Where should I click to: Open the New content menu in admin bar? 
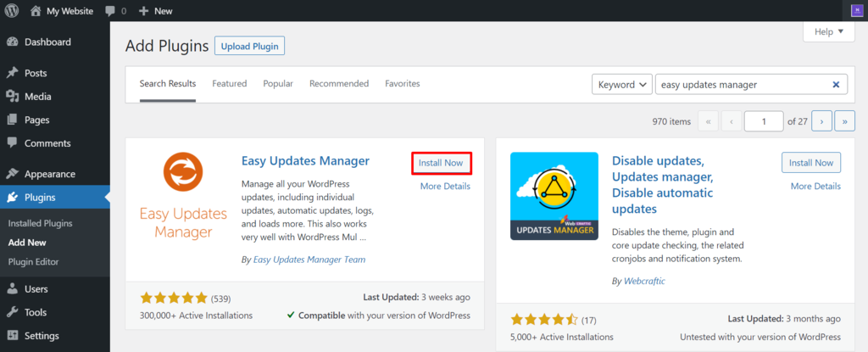[x=155, y=11]
